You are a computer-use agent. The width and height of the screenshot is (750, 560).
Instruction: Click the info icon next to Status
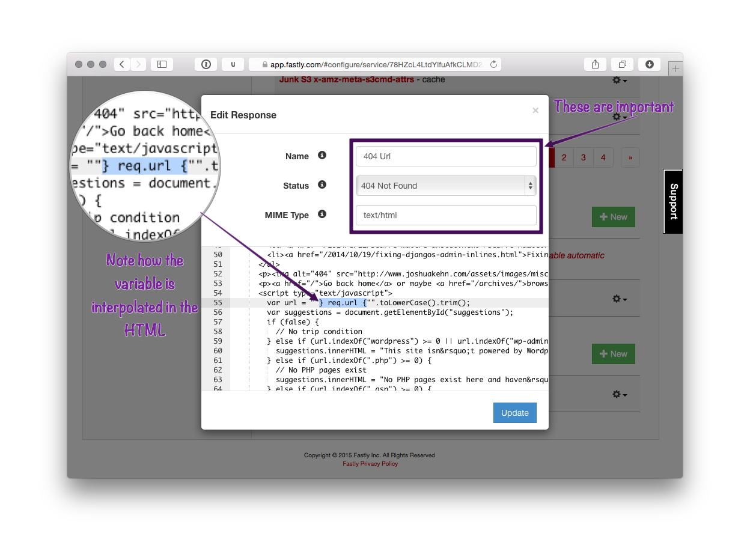[322, 185]
